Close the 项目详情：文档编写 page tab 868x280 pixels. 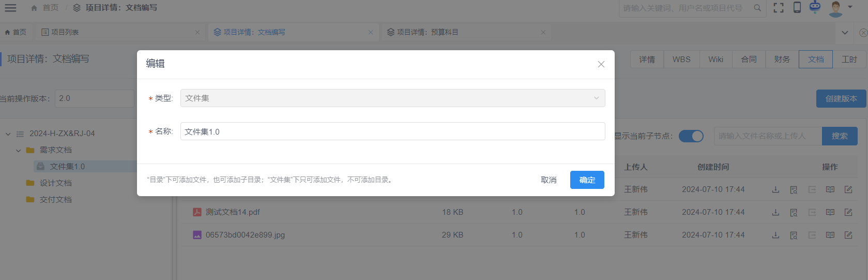(371, 32)
